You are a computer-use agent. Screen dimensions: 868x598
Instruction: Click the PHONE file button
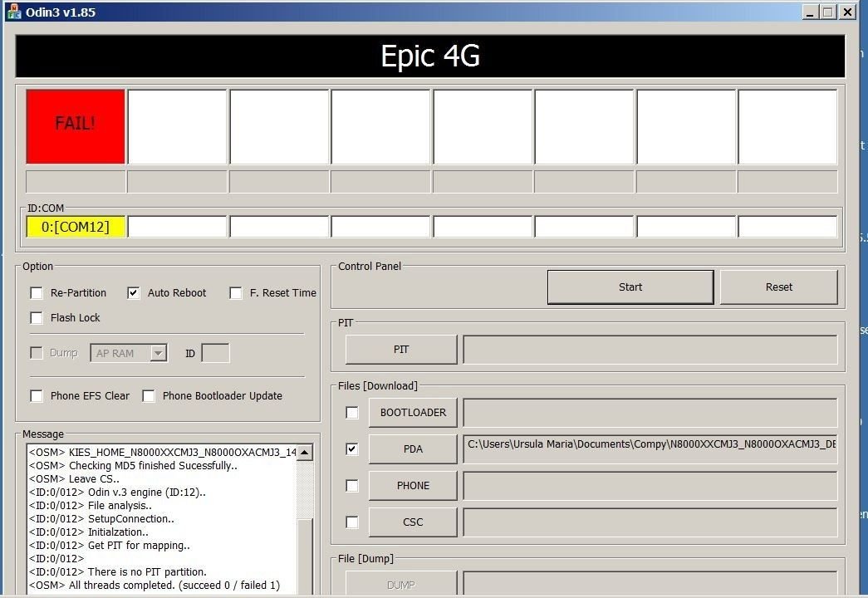point(413,486)
